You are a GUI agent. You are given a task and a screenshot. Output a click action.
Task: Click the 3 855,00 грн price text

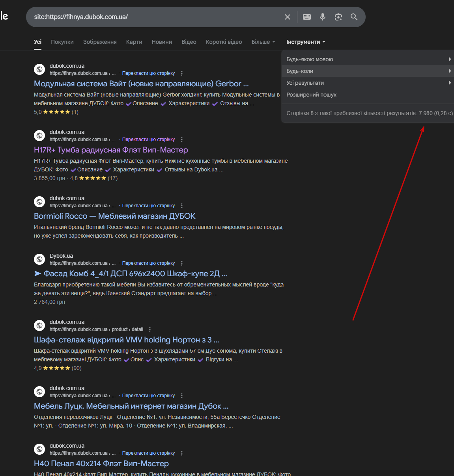pyautogui.click(x=49, y=178)
